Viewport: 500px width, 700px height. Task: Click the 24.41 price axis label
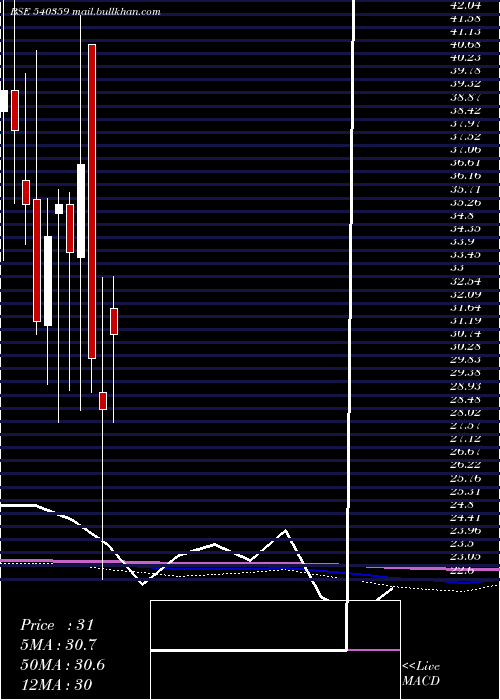pos(466,517)
